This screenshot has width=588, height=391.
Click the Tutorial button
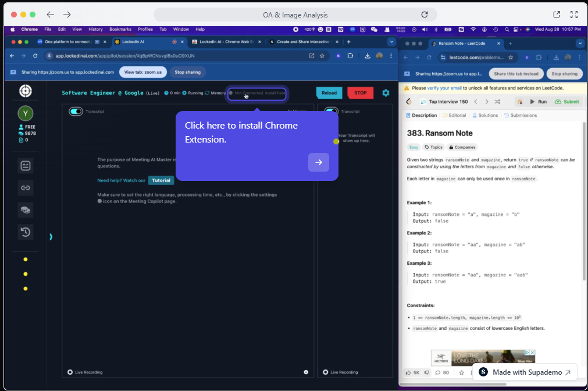pos(161,180)
